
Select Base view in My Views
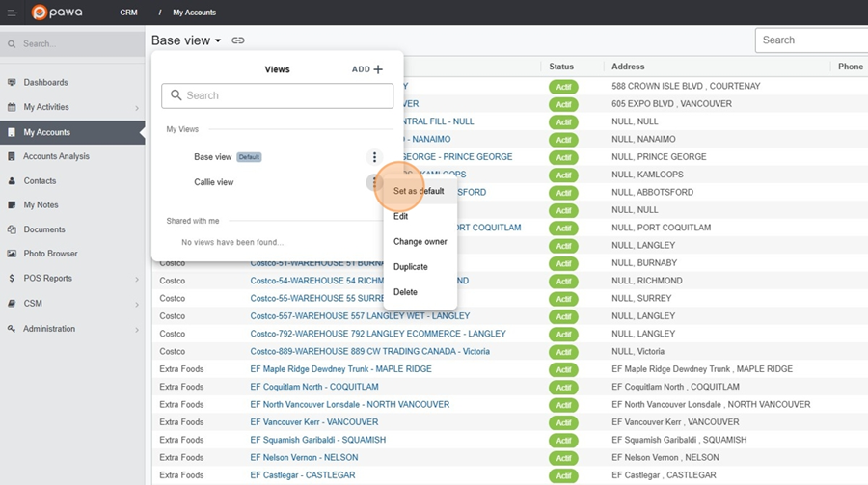[x=212, y=157]
